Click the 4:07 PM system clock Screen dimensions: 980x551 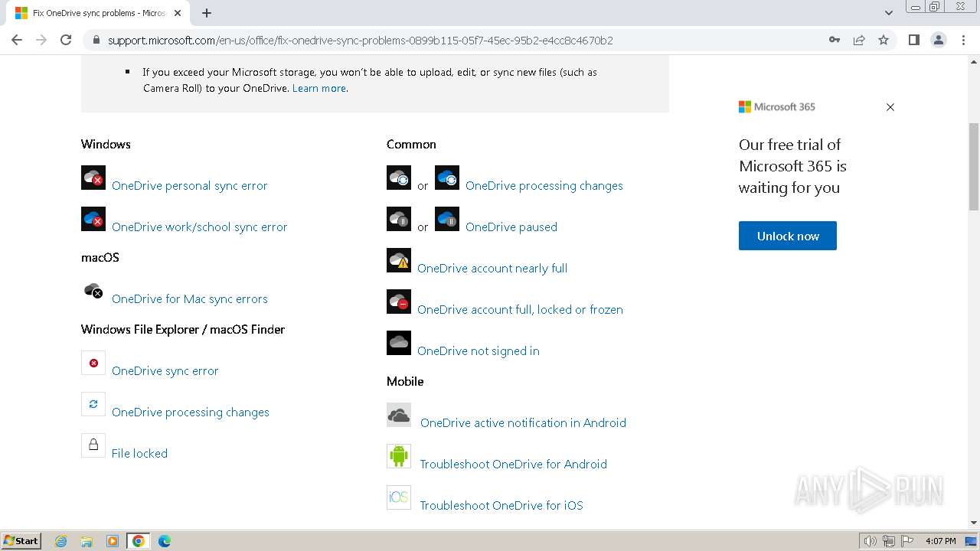940,541
